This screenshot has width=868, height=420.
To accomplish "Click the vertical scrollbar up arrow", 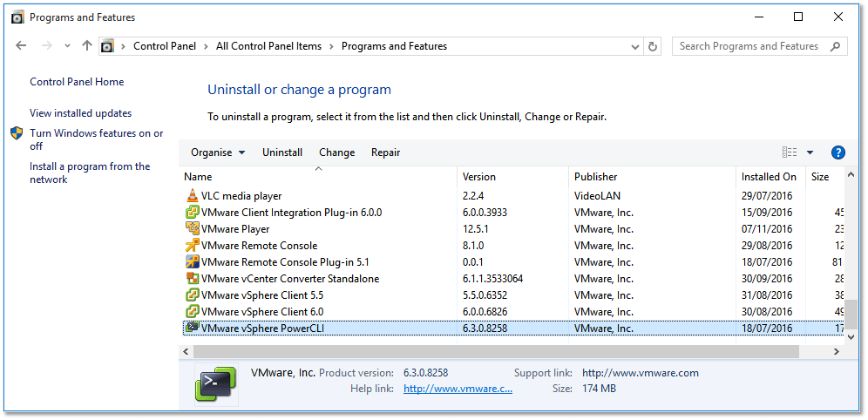I will [x=851, y=175].
